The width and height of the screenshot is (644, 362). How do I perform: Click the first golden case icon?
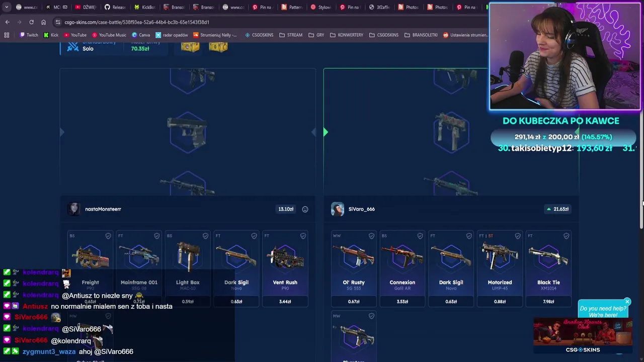pyautogui.click(x=190, y=47)
